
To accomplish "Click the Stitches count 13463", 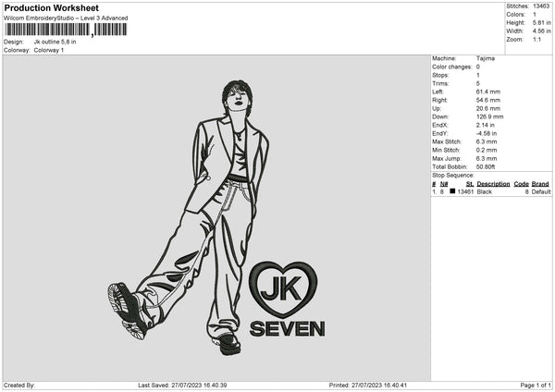I will [x=541, y=6].
